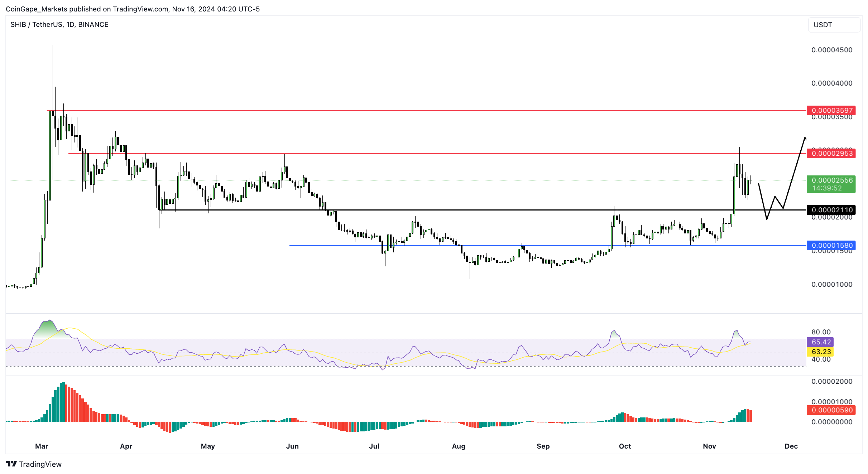Image resolution: width=868 pixels, height=474 pixels.
Task: Click the red MACD histogram value 0.00000590
Action: pos(831,410)
